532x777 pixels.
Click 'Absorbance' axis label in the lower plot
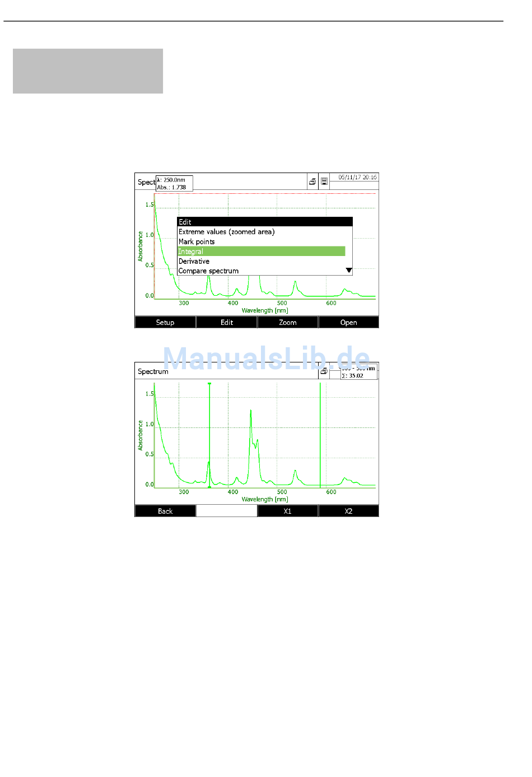click(141, 436)
